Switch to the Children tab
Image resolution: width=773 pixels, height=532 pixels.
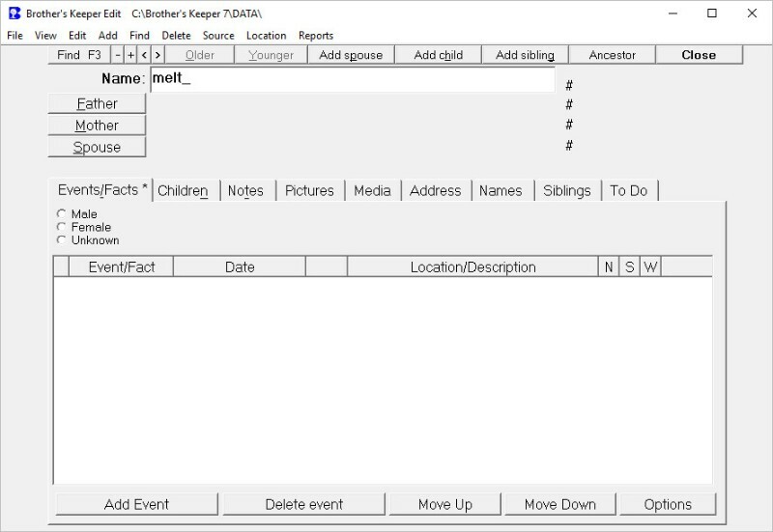point(183,191)
